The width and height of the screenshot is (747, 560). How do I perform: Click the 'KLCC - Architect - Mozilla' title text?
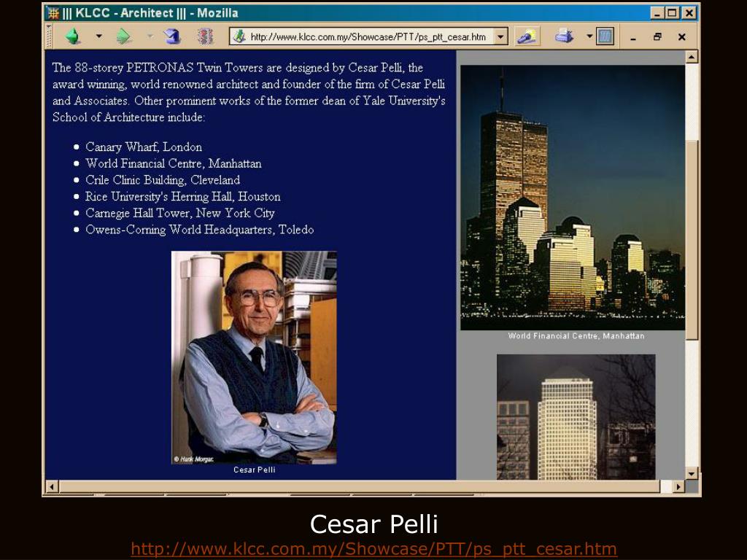click(150, 13)
